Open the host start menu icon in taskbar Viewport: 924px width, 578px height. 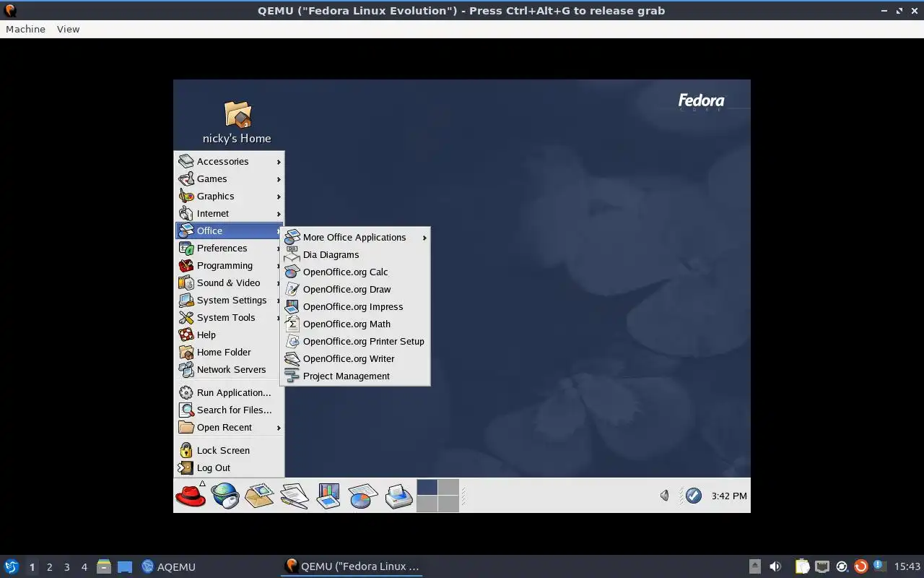11,566
